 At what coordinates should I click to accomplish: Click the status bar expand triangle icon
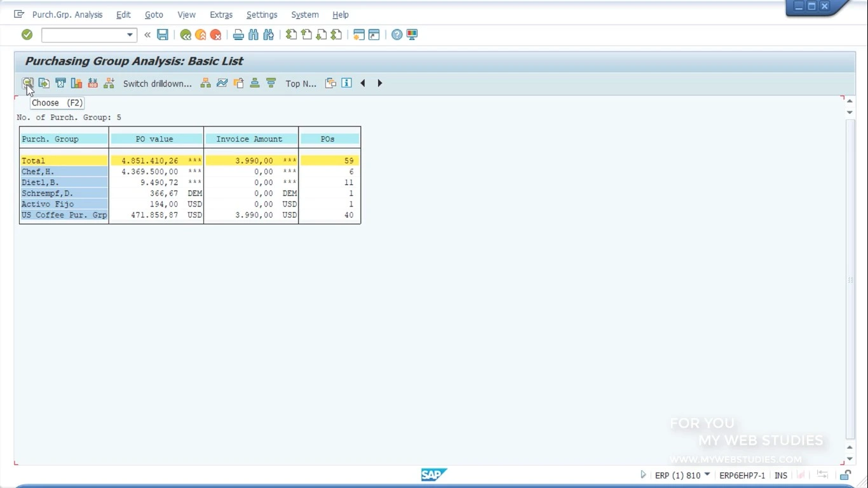pyautogui.click(x=643, y=475)
